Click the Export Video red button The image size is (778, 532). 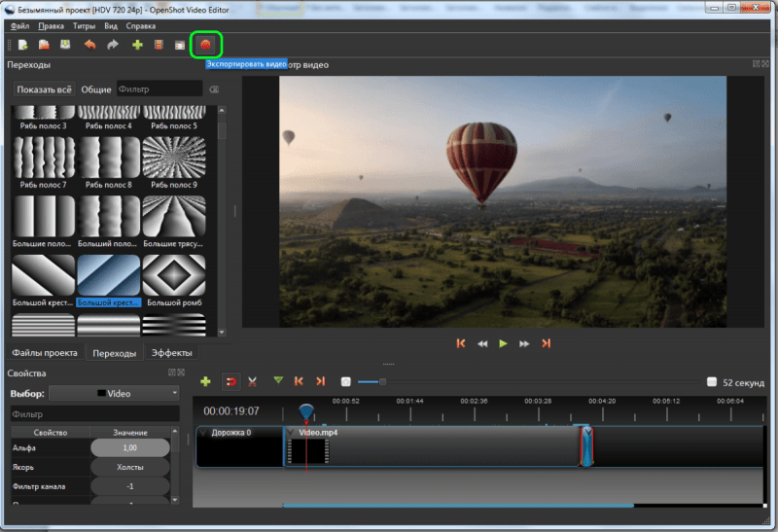(205, 45)
